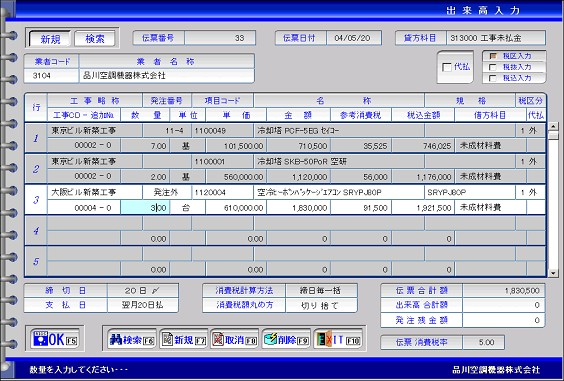Screen dimensions: 564x381
Task: Click the 削除 F9 delete button
Action: click(286, 339)
